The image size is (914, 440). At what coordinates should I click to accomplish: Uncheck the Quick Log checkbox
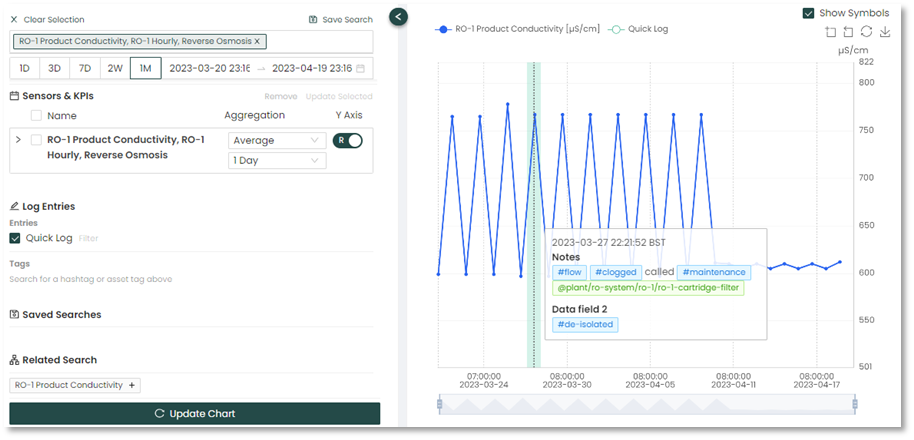15,238
